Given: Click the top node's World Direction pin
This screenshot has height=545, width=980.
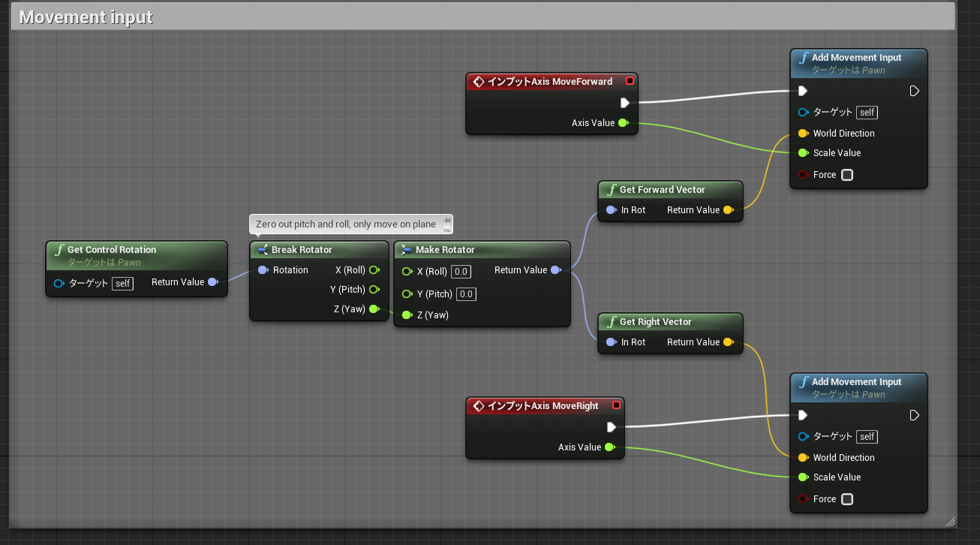Looking at the screenshot, I should pos(804,134).
